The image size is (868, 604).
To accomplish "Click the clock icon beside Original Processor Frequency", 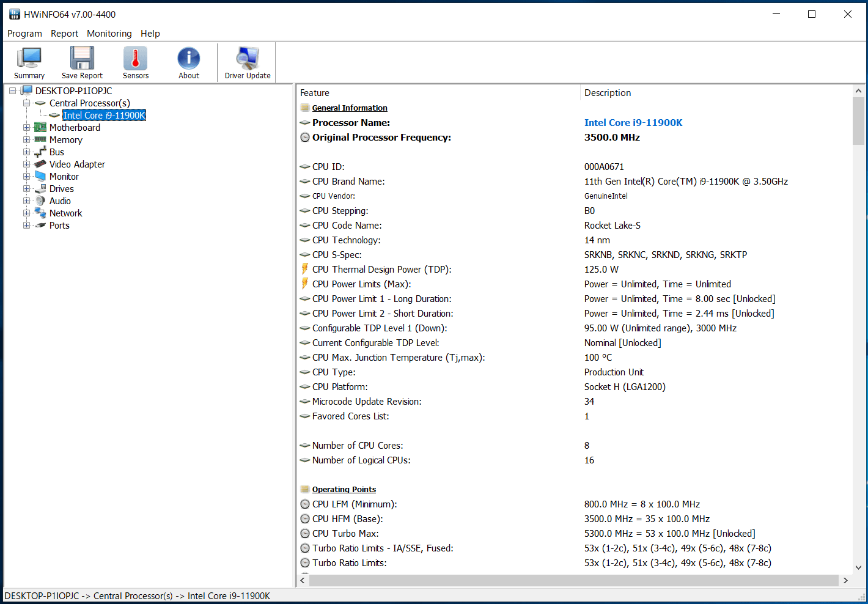I will 305,137.
